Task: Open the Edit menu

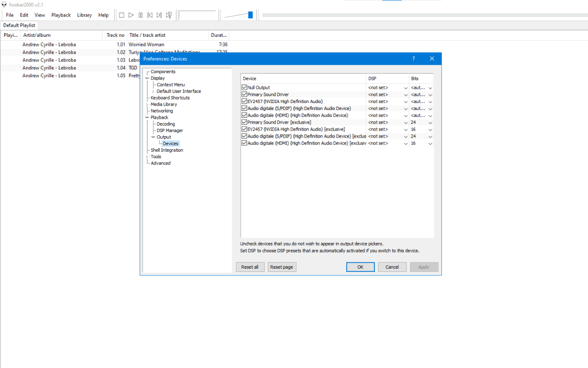Action: click(24, 15)
